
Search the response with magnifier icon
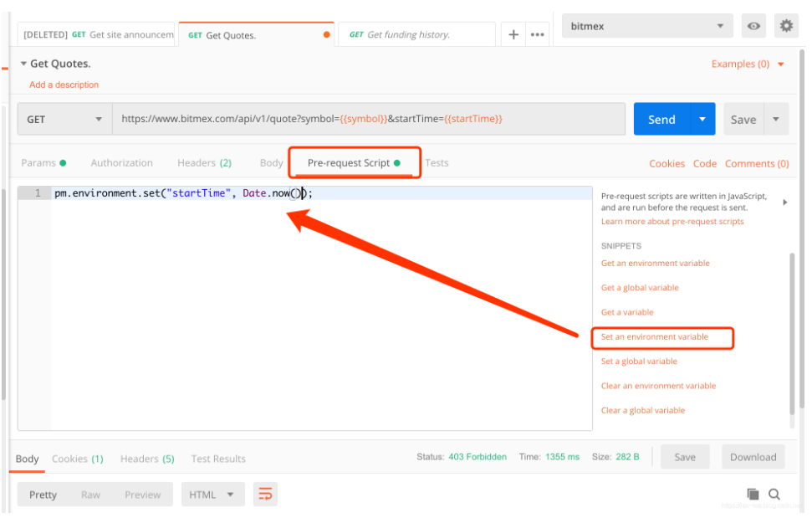point(774,494)
